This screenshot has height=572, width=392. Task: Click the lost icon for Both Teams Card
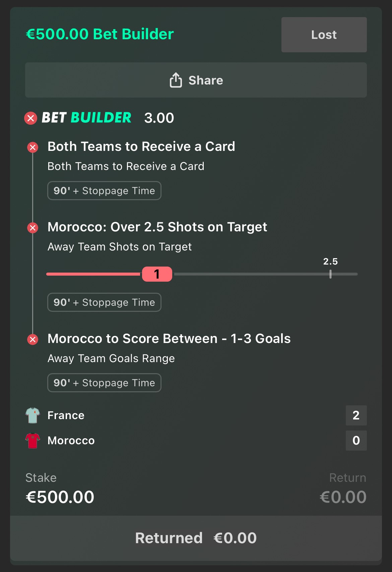(x=32, y=147)
